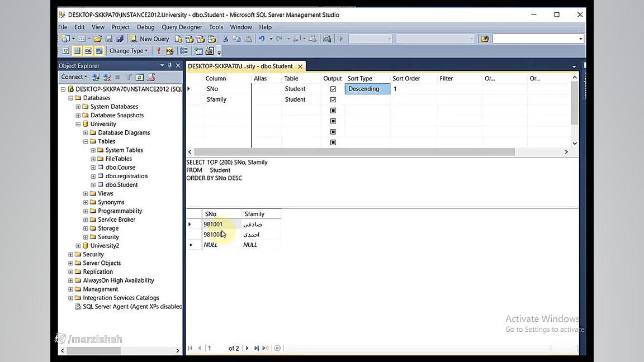Screen dimensions: 644x362
Task: Click the Save All icon
Action: tap(120, 39)
